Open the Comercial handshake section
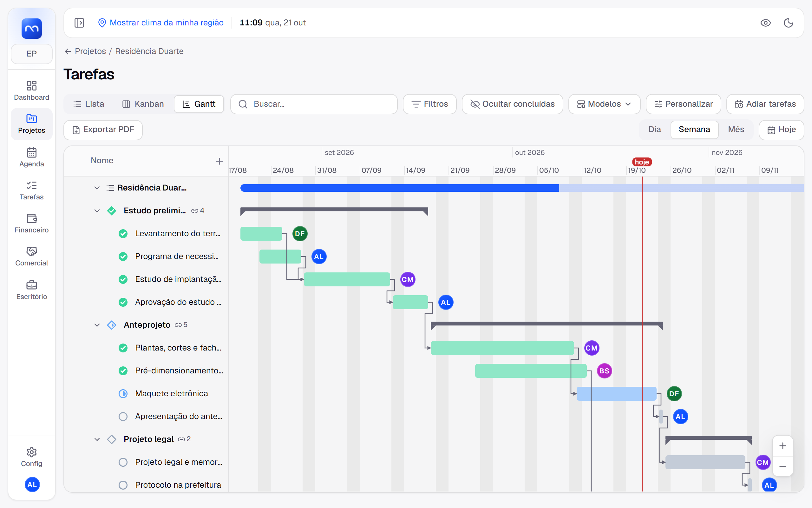Image resolution: width=812 pixels, height=508 pixels. [x=31, y=256]
